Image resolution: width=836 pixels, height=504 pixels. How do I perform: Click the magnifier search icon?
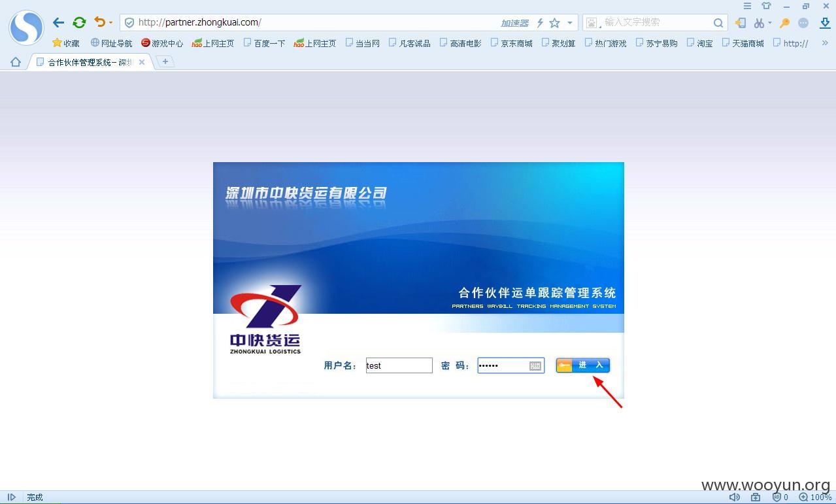(718, 23)
